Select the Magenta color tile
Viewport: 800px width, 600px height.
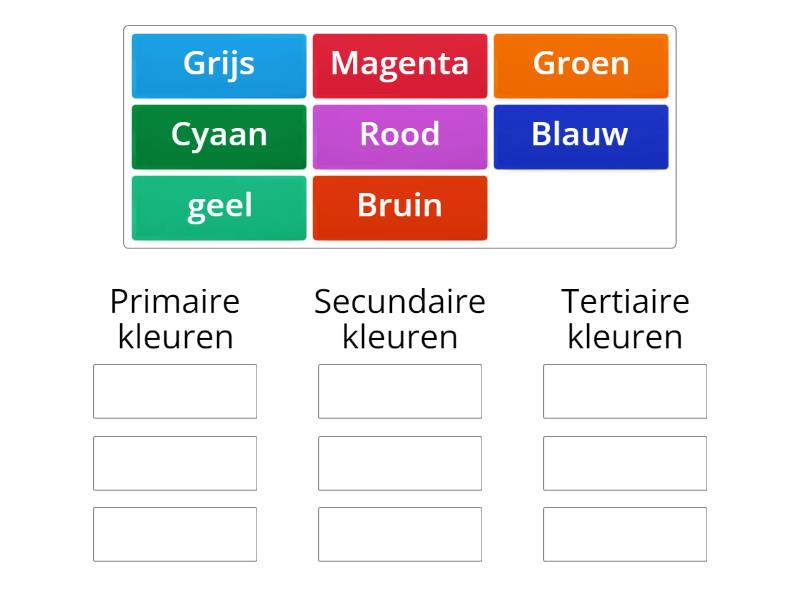(x=400, y=64)
